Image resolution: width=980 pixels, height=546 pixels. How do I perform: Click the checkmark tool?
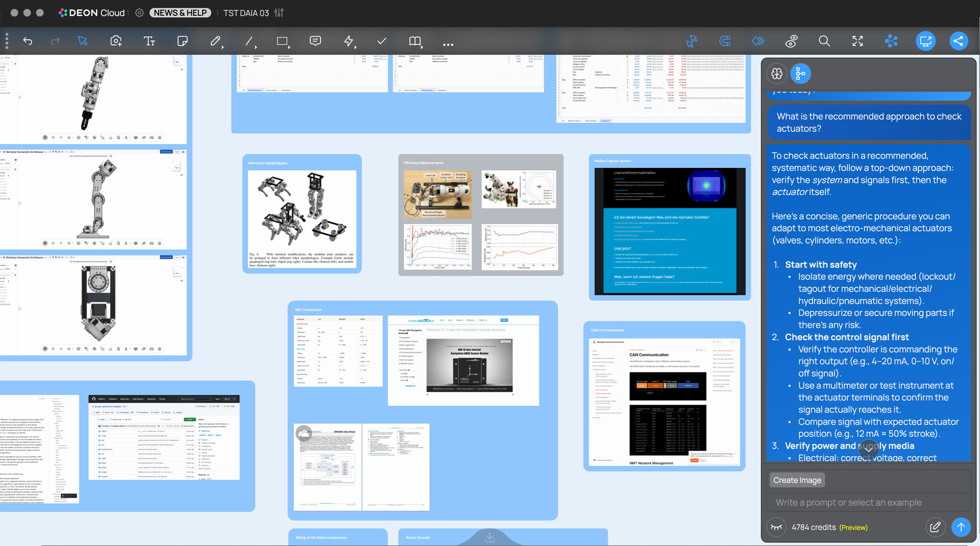[381, 41]
